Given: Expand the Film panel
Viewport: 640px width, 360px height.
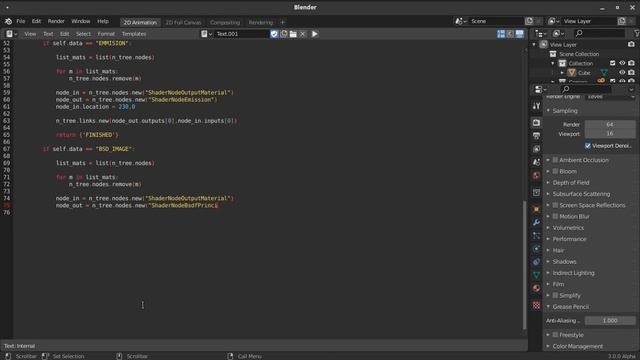Looking at the screenshot, I should 548,284.
